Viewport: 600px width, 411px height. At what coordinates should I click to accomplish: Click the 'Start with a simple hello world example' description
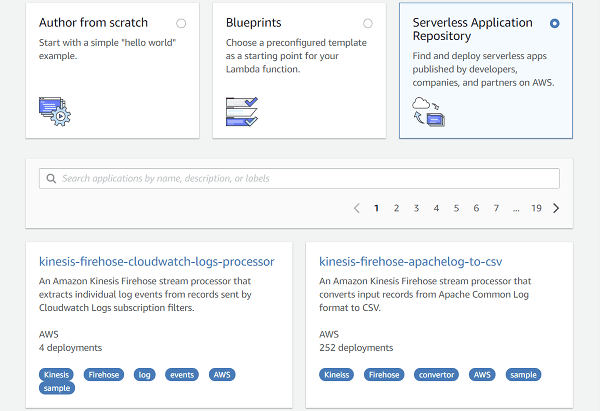[x=108, y=49]
